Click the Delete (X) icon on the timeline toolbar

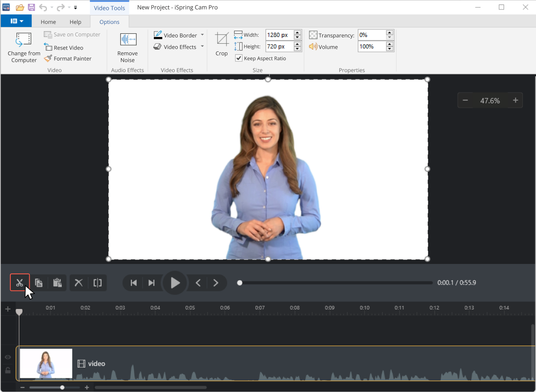pyautogui.click(x=78, y=282)
